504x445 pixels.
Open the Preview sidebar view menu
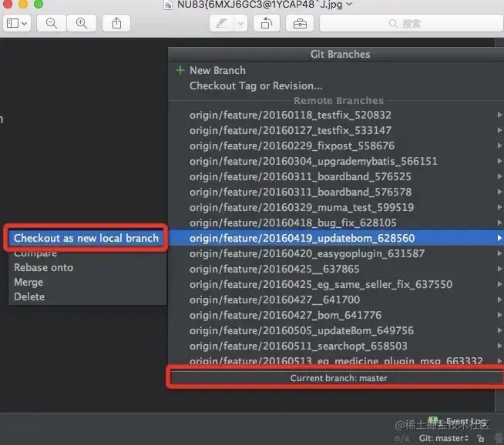pyautogui.click(x=17, y=23)
